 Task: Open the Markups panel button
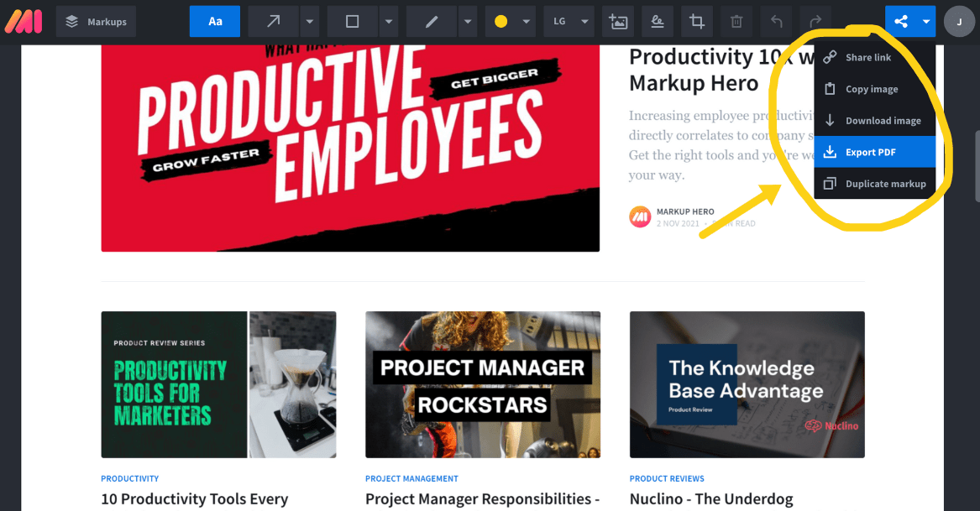coord(96,21)
